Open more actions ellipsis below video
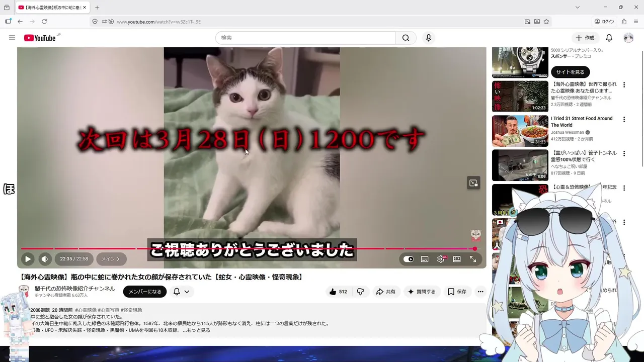The image size is (644, 362). [480, 292]
